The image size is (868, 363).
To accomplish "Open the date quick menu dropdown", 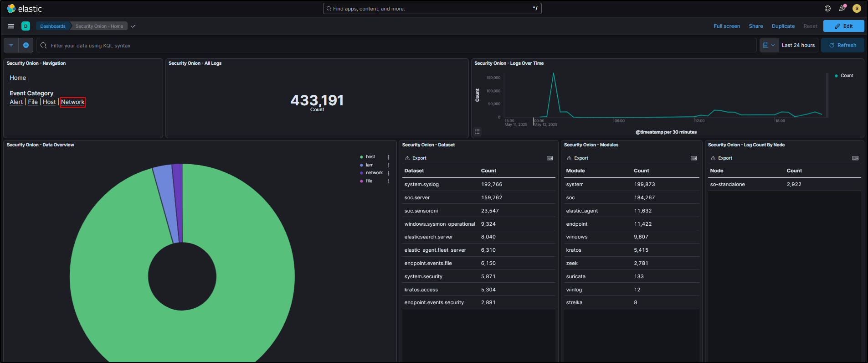I will pos(769,45).
